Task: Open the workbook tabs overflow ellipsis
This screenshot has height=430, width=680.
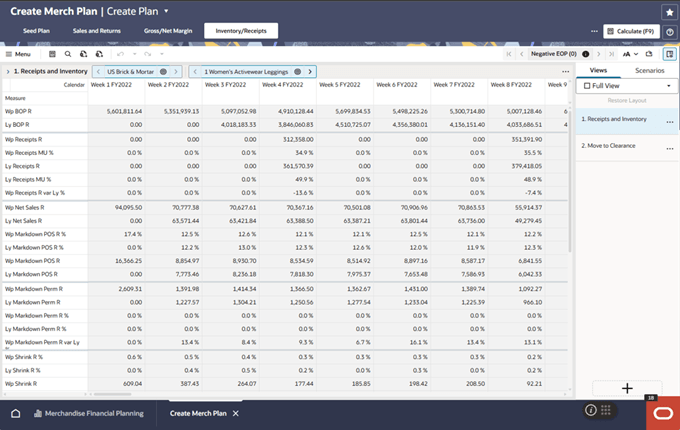Action: (x=594, y=31)
